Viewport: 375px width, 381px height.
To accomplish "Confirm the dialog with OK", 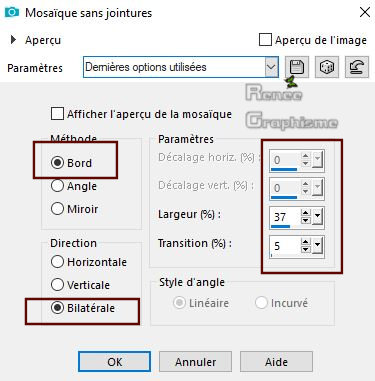I will coord(114,362).
